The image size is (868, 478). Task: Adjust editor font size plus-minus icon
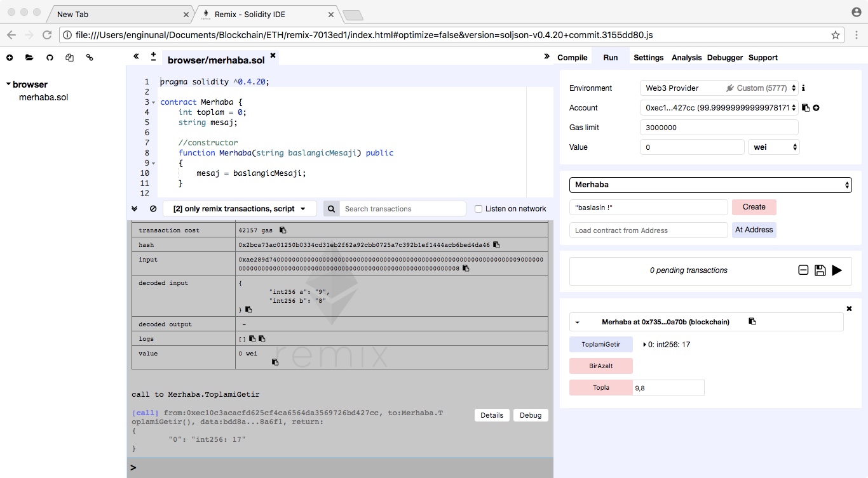(153, 56)
